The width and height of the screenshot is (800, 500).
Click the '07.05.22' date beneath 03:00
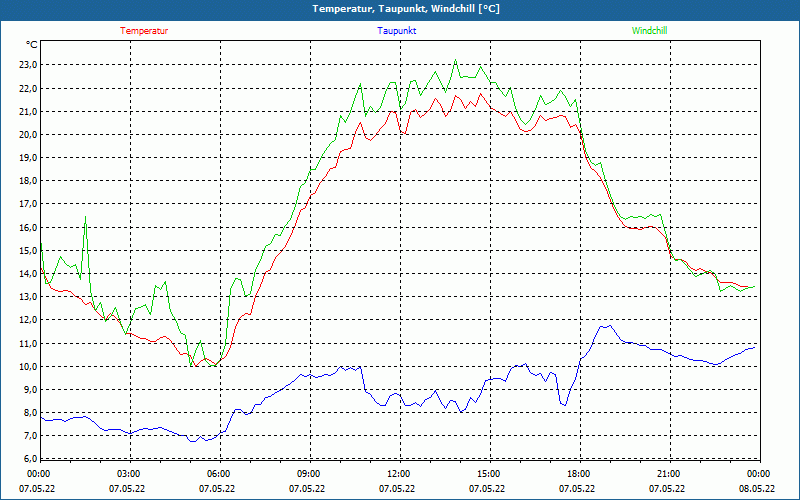pos(127,489)
